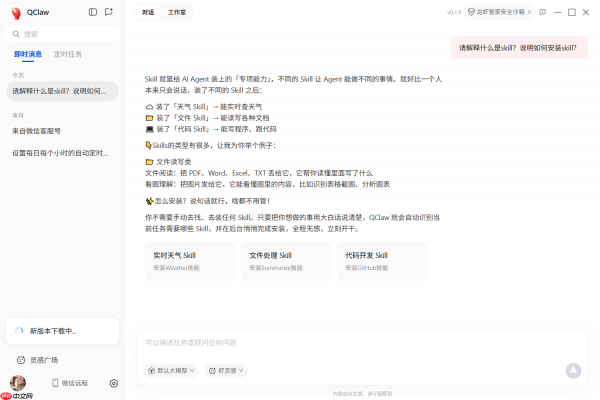Minimize the QClaw window
This screenshot has width=600, height=400.
[x=558, y=12]
